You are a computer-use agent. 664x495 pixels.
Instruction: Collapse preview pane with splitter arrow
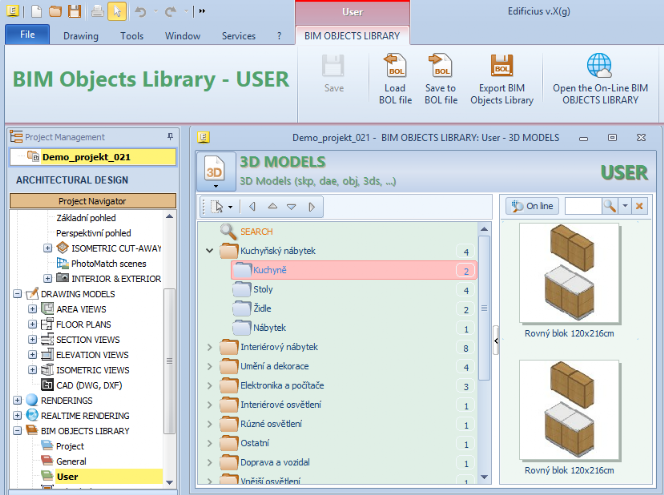(x=496, y=340)
